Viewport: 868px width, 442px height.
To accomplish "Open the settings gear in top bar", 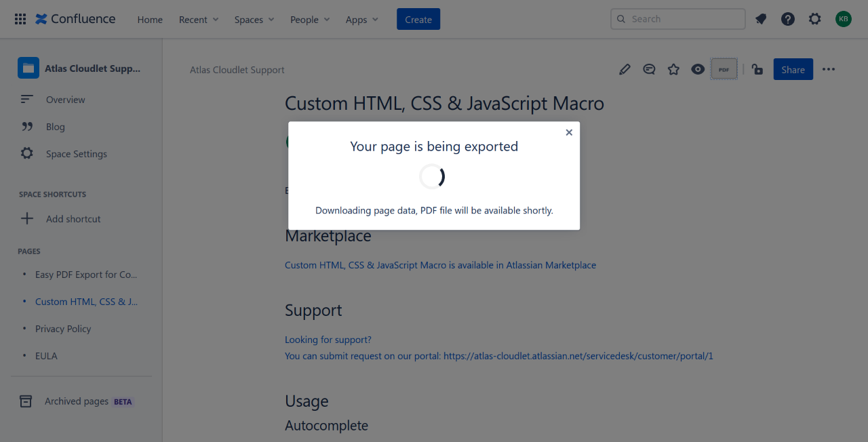I will pos(815,19).
